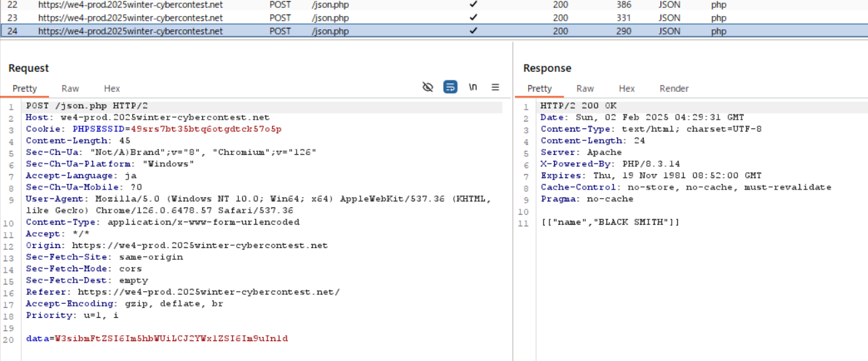Click the POST /json.php HTTP/2 request line
Image resolution: width=868 pixels, height=361 pixels.
[x=87, y=106]
